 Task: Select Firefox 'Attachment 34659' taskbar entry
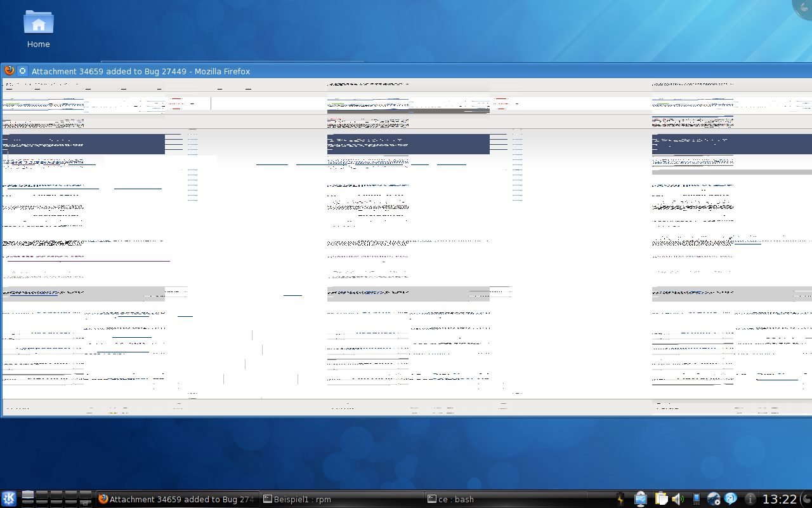tap(178, 499)
